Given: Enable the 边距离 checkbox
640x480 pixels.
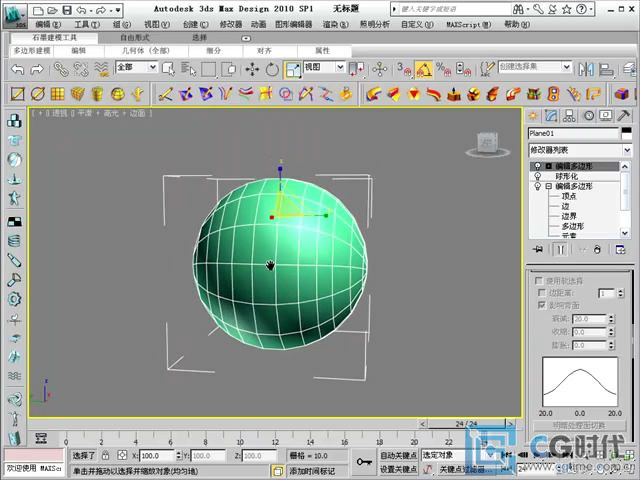Looking at the screenshot, I should [x=540, y=292].
